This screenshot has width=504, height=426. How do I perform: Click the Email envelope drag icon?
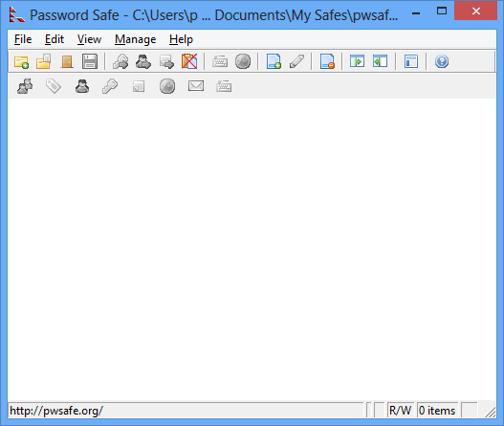[x=196, y=86]
